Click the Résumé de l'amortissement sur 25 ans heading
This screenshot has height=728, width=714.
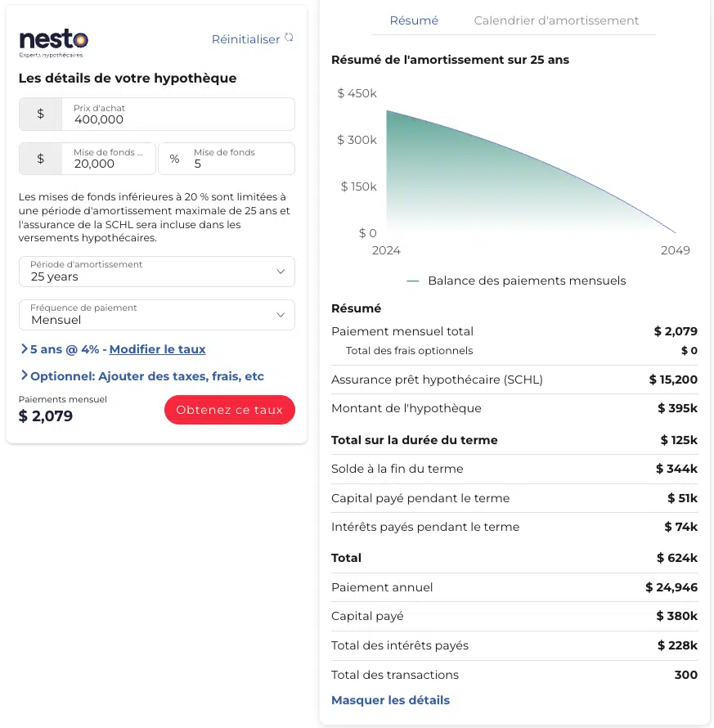pyautogui.click(x=450, y=60)
